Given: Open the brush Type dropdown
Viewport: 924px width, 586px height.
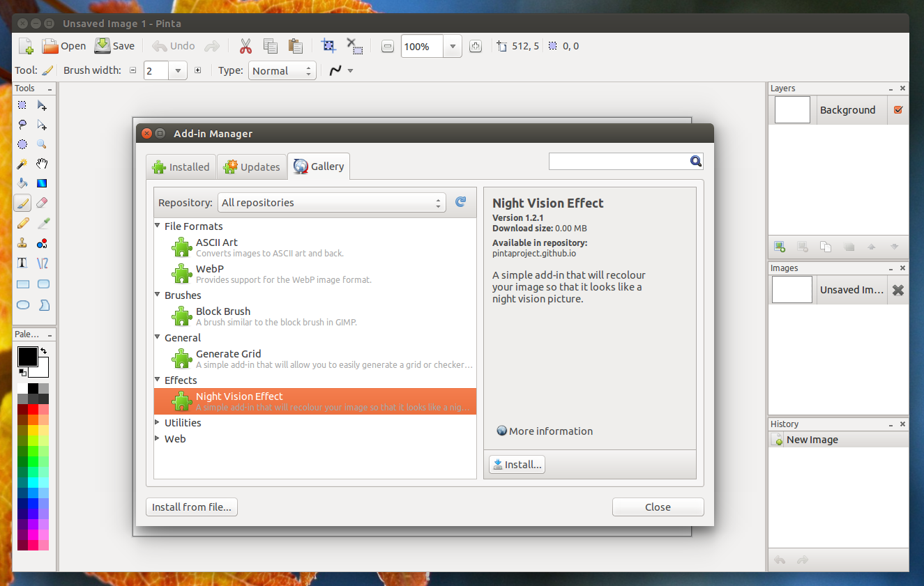Looking at the screenshot, I should pos(282,70).
